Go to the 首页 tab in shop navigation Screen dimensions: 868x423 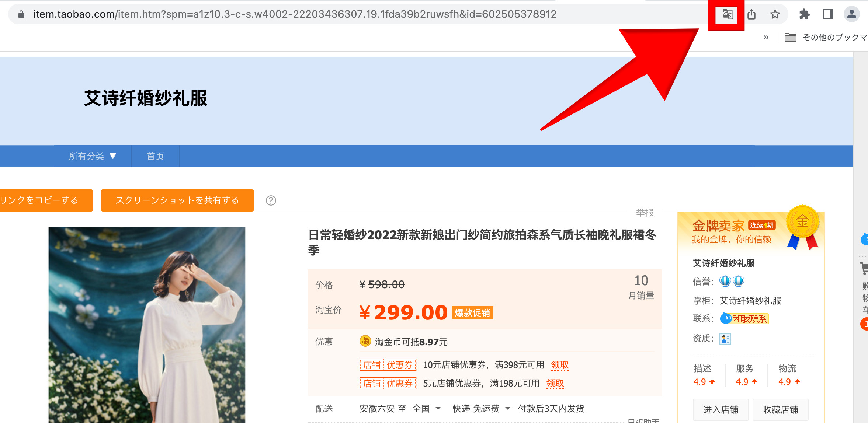pos(155,156)
